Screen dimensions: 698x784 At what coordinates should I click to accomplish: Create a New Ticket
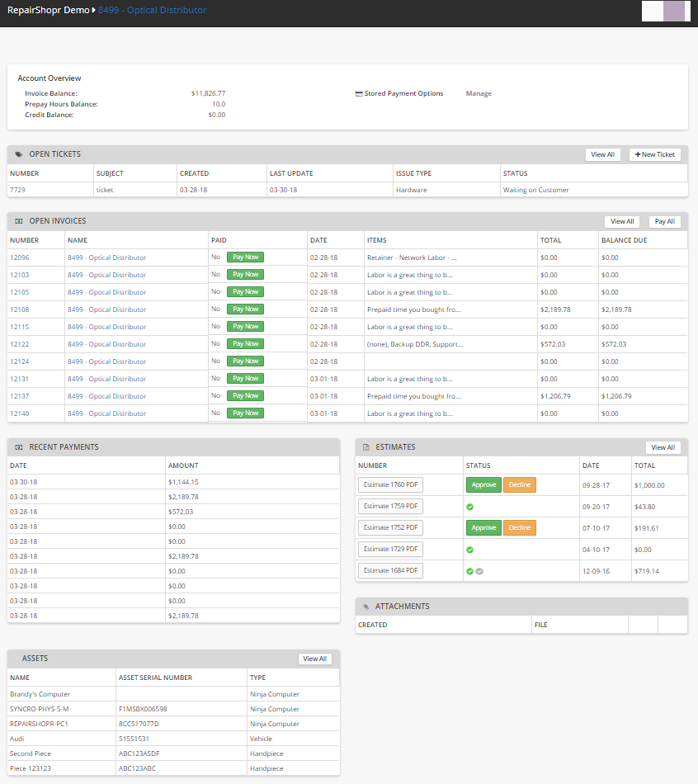coord(655,154)
